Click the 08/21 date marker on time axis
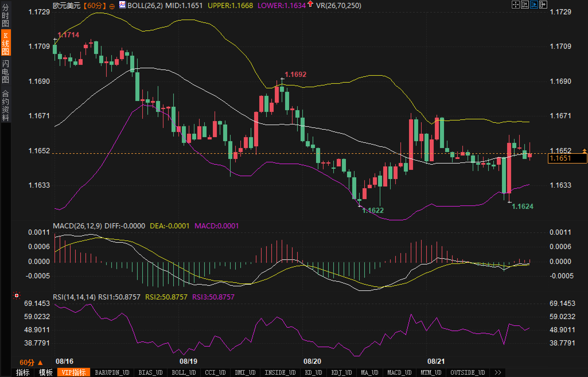This screenshot has width=588, height=377. [436, 361]
